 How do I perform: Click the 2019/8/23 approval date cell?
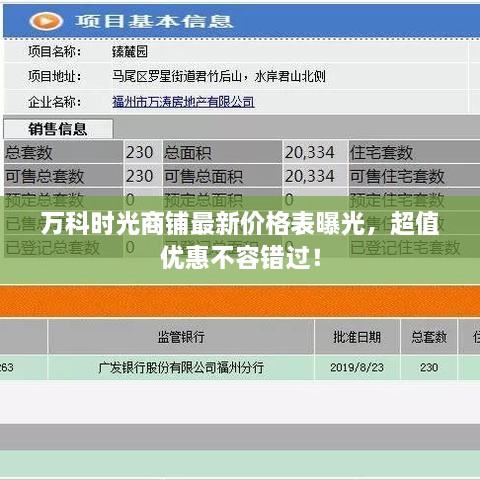click(357, 367)
